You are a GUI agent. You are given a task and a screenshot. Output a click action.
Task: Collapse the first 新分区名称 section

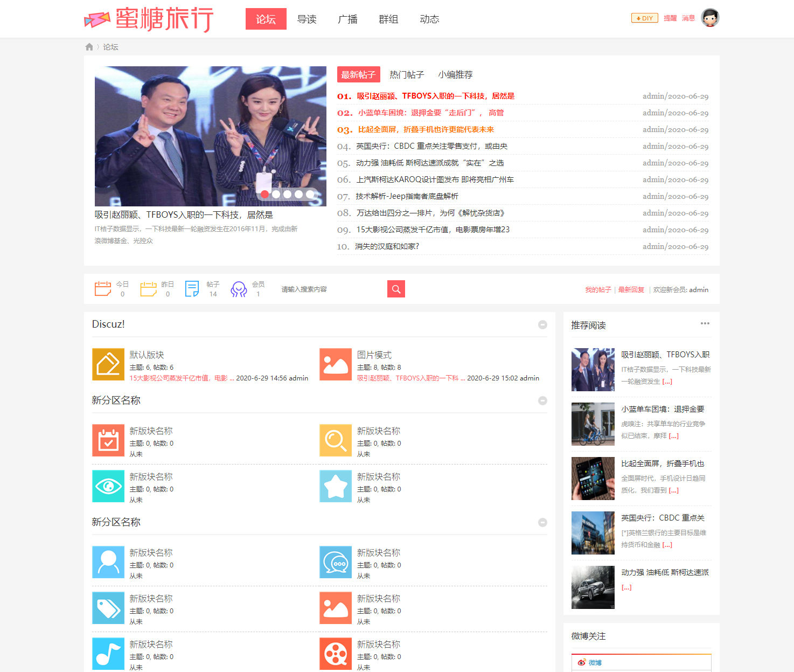[542, 400]
